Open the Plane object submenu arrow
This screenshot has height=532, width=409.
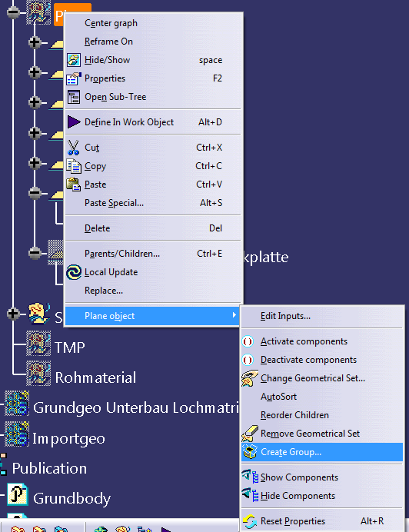point(234,315)
